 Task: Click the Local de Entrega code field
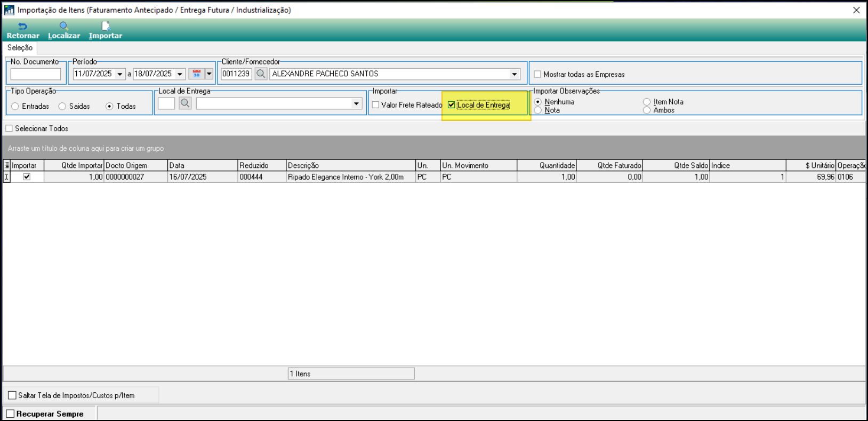tap(166, 103)
